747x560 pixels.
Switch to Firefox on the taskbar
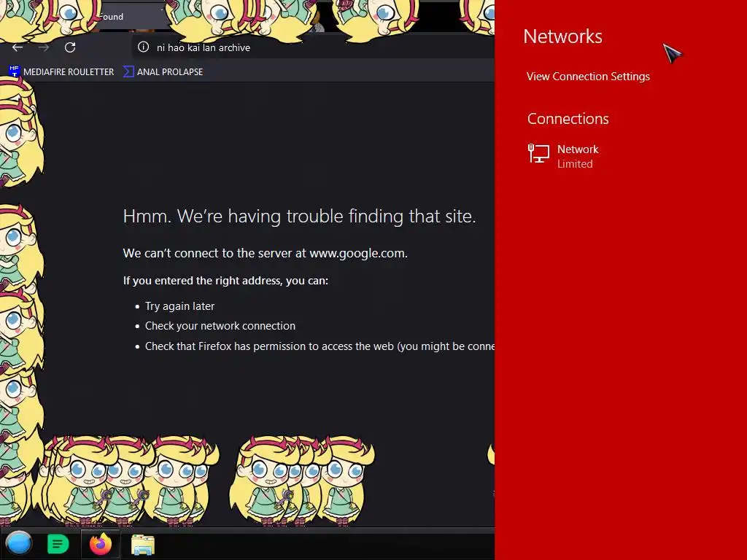click(x=100, y=544)
